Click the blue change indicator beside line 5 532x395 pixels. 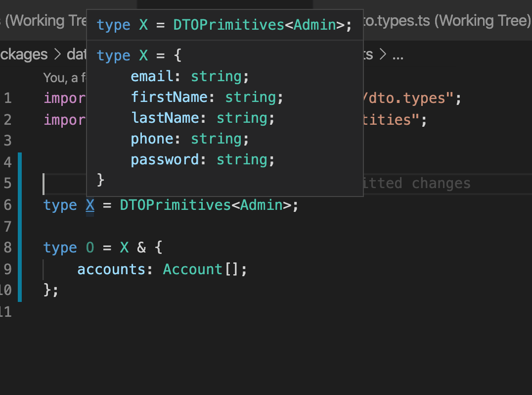19,183
